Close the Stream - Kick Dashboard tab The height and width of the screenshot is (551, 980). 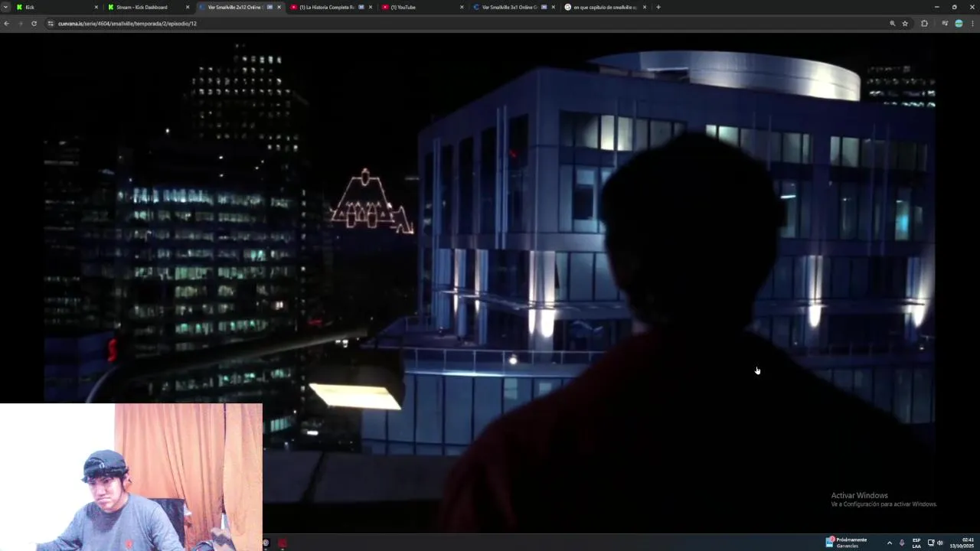pyautogui.click(x=188, y=7)
